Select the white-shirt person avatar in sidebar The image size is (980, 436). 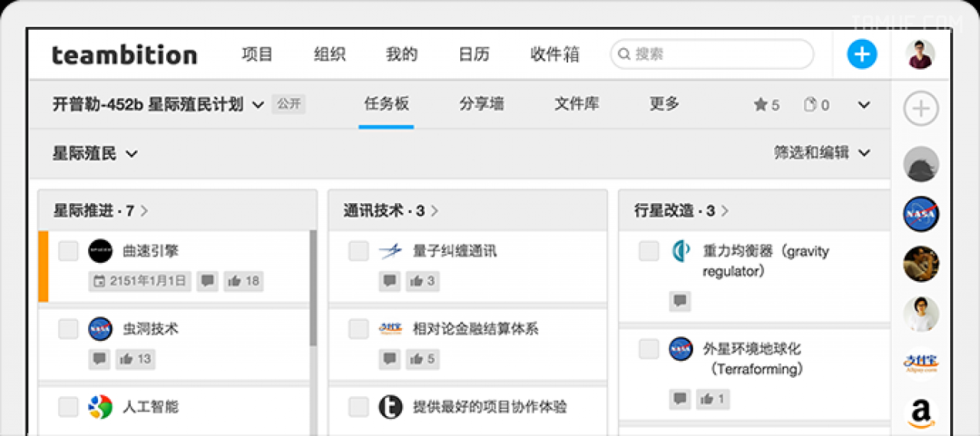920,313
